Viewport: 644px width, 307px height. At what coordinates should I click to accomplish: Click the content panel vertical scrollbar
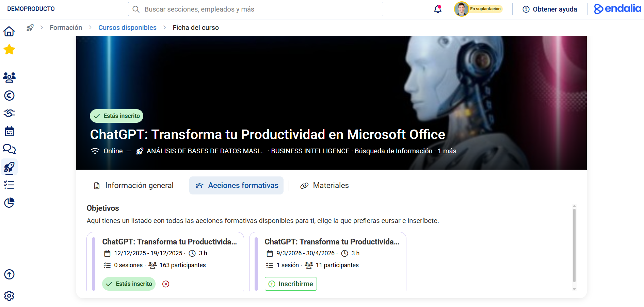point(574,245)
